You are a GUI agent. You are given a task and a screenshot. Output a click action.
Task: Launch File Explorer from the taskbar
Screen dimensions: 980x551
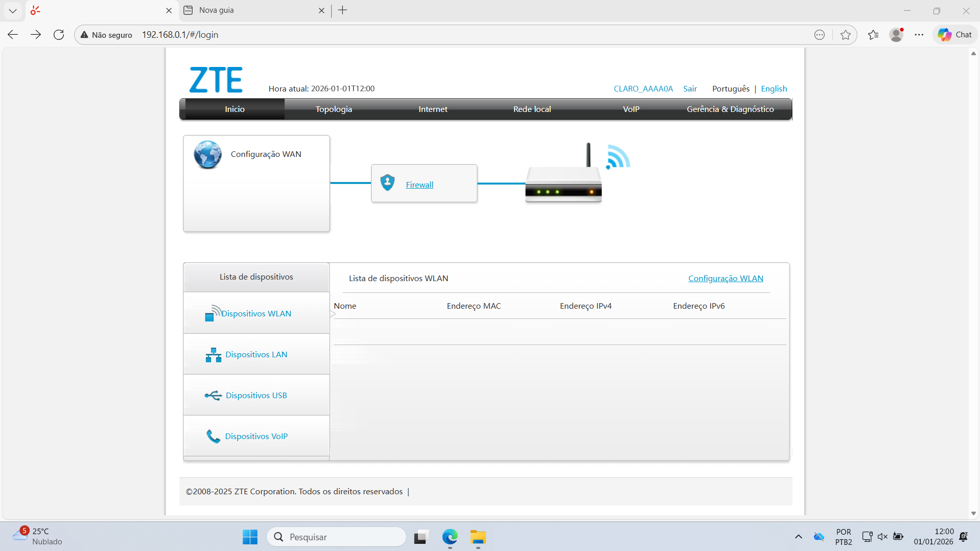(x=477, y=537)
